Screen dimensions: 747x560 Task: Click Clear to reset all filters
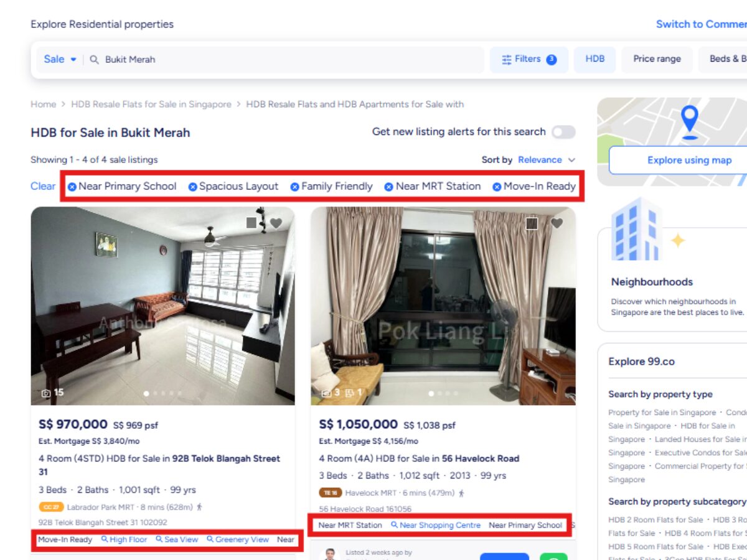[x=43, y=186]
